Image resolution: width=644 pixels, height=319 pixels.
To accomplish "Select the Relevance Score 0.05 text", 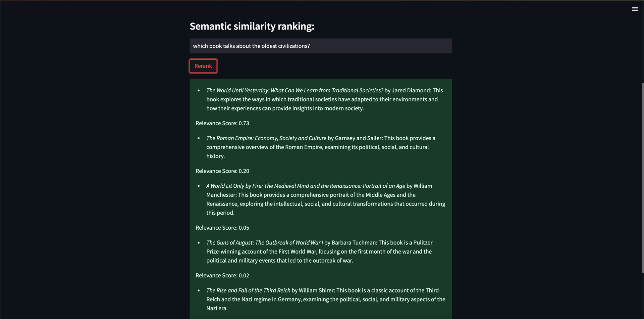I will tap(222, 228).
